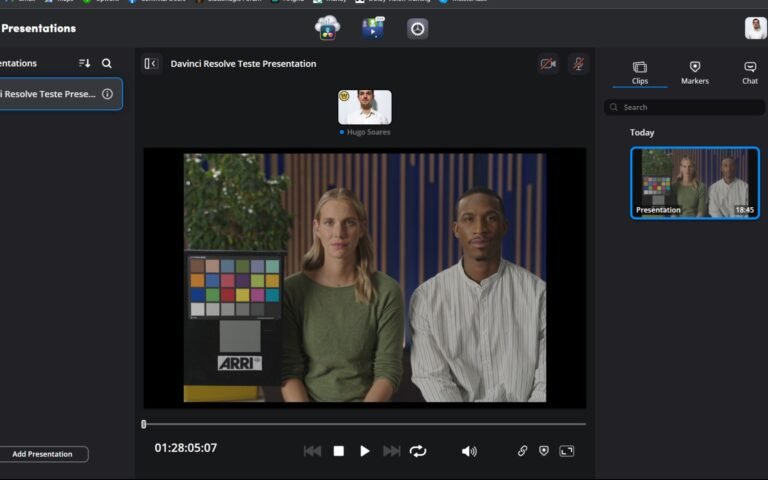Click the video viewer image
768x480 pixels.
pyautogui.click(x=364, y=278)
